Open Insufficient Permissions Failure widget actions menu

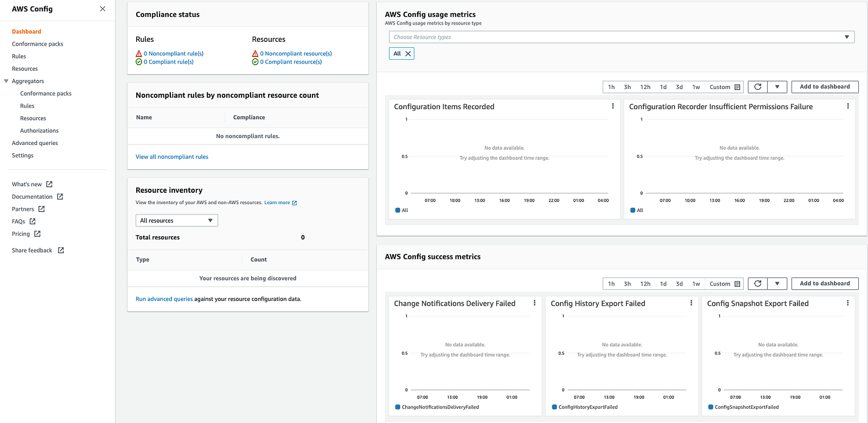(x=848, y=106)
